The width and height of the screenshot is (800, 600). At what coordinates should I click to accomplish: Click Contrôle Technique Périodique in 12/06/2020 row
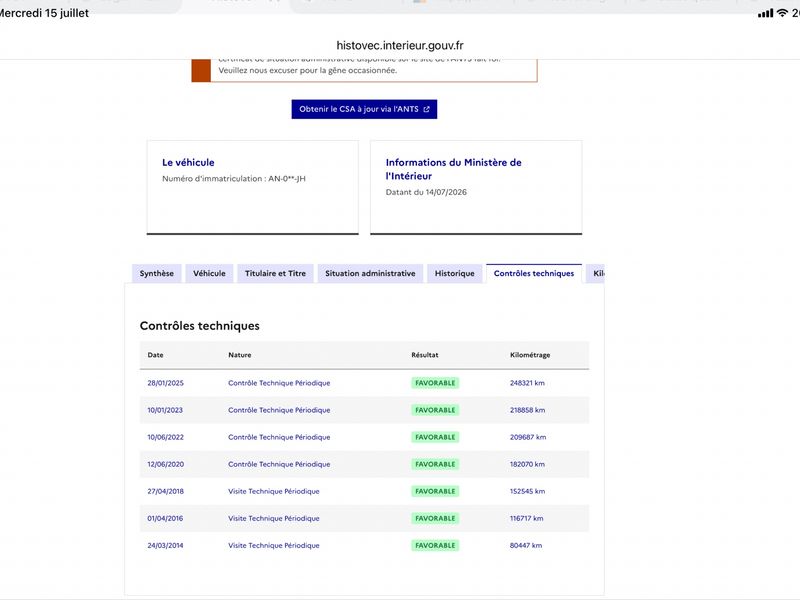click(x=279, y=464)
